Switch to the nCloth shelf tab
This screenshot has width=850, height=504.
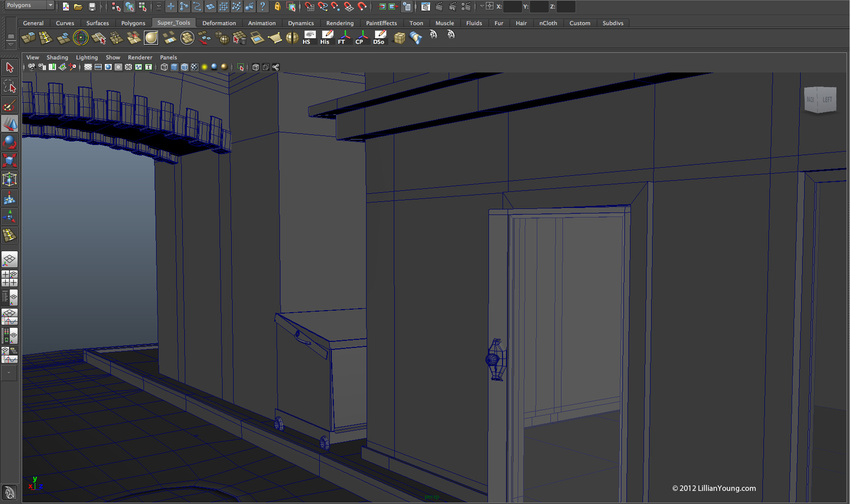[548, 23]
